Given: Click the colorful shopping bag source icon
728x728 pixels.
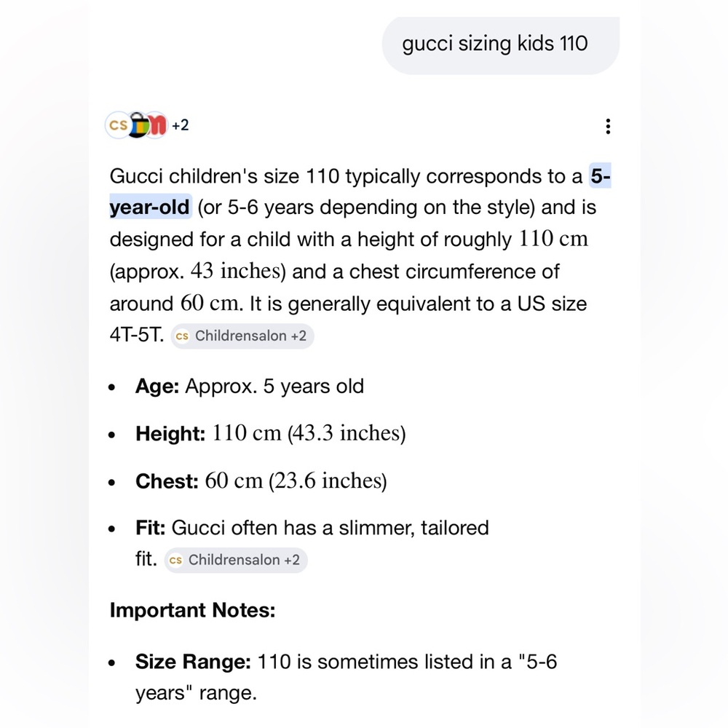Looking at the screenshot, I should [139, 125].
